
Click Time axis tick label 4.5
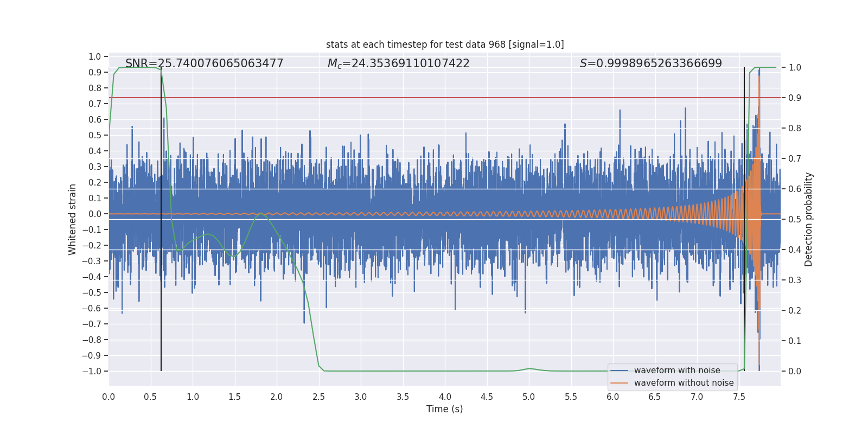tap(487, 397)
